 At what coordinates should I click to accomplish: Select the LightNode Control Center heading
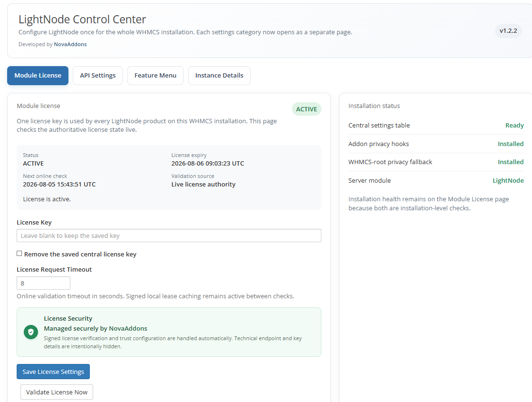(82, 20)
